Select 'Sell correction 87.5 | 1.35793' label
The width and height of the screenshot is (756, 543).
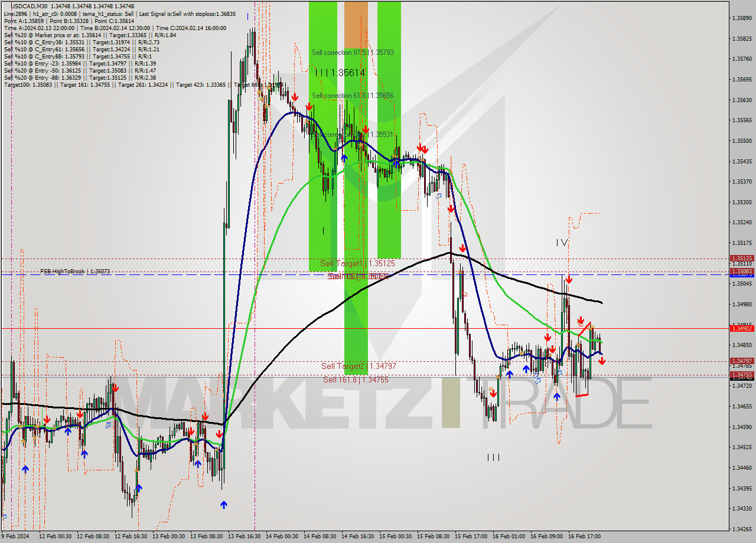click(353, 53)
